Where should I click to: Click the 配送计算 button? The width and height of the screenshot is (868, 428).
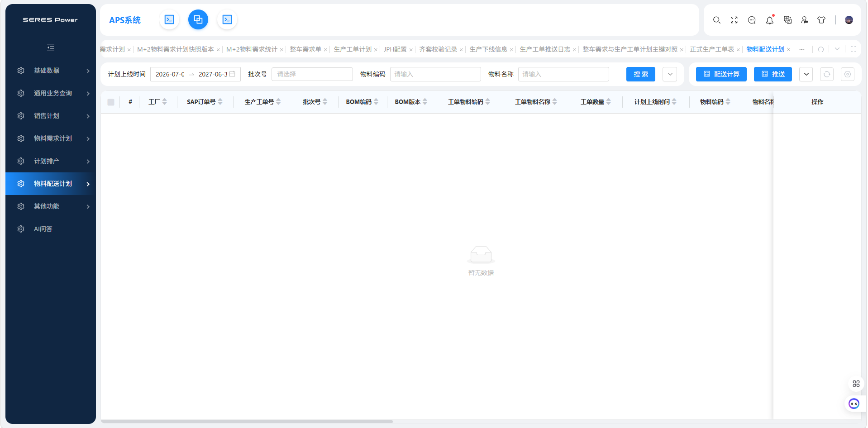click(721, 74)
